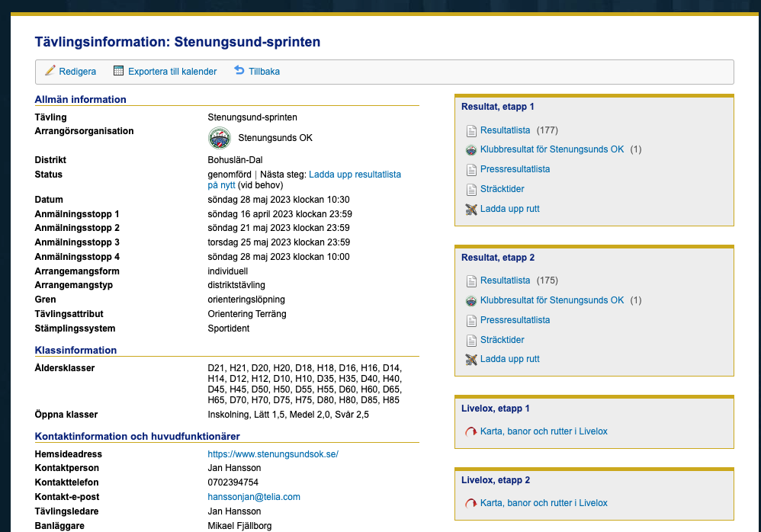Open Karta, banor och rutter, Livelox etapp 2
This screenshot has width=761, height=532.
544,503
